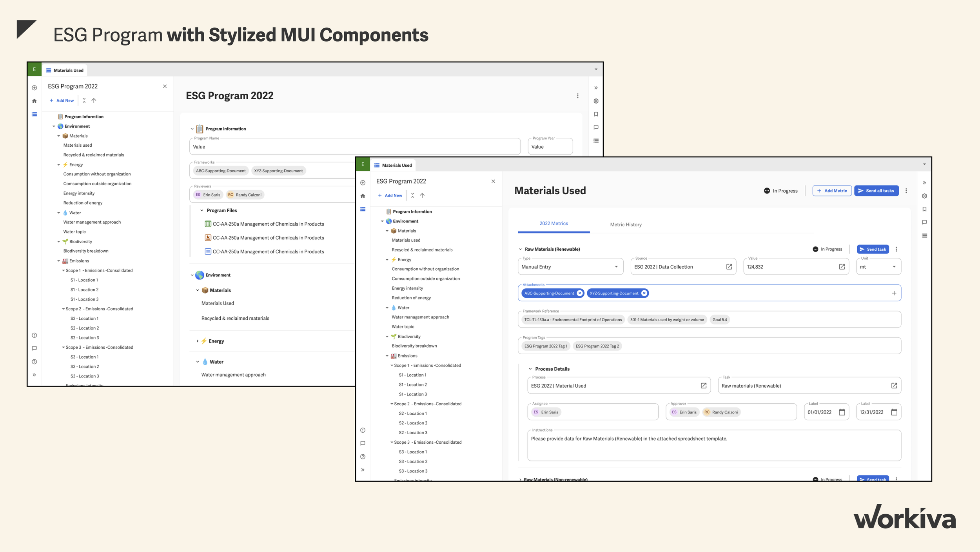The height and width of the screenshot is (552, 980).
Task: Click Add New in back window tree panel
Action: pyautogui.click(x=62, y=100)
